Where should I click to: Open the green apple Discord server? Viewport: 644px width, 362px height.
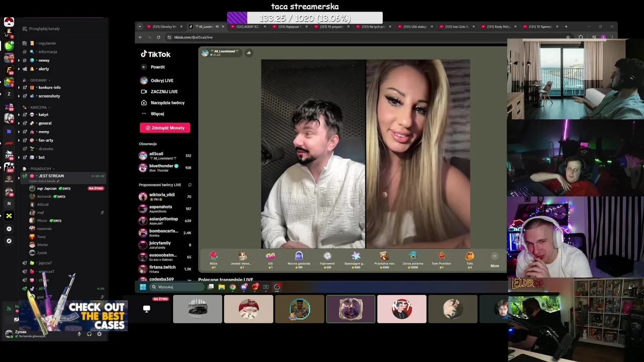tap(9, 46)
